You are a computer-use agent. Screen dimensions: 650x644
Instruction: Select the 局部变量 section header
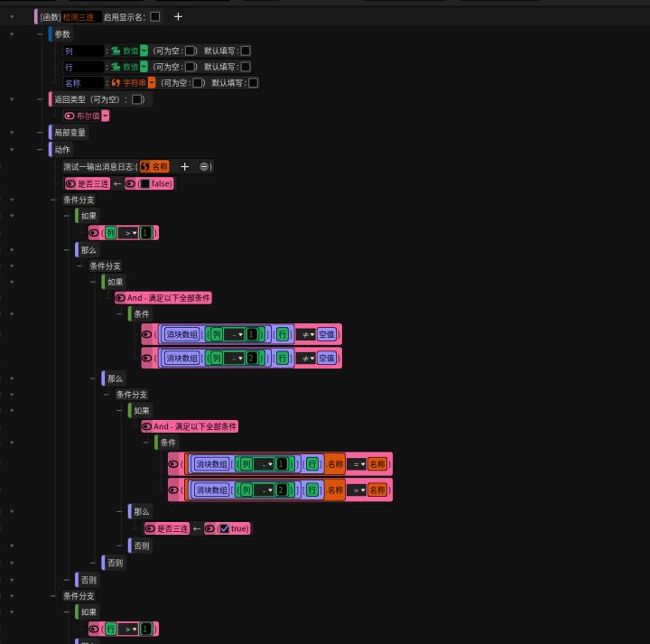click(70, 133)
